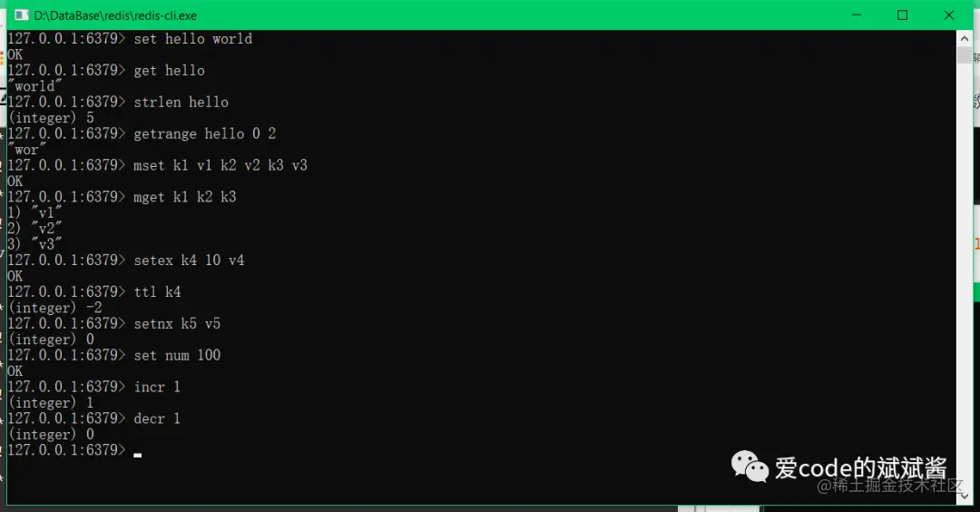Maximize the redis-cli window

pyautogui.click(x=903, y=15)
